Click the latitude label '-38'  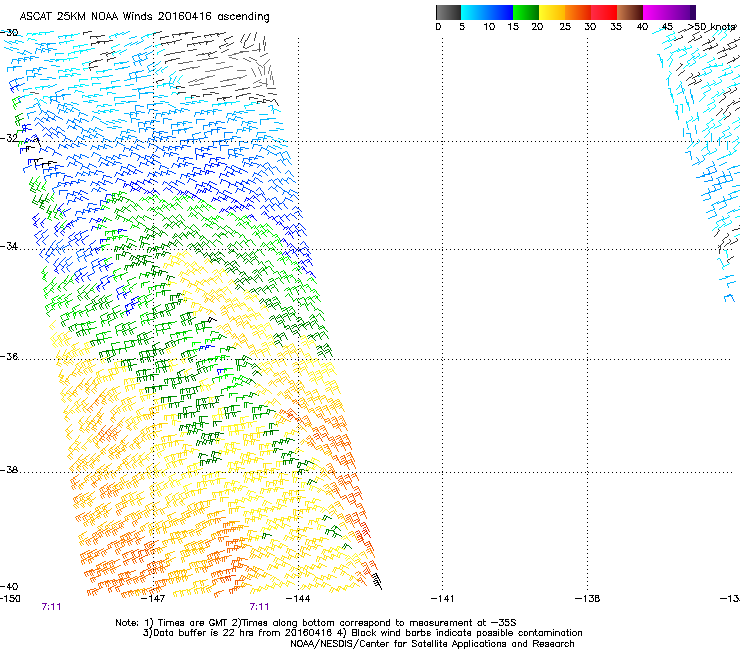pyautogui.click(x=9, y=470)
